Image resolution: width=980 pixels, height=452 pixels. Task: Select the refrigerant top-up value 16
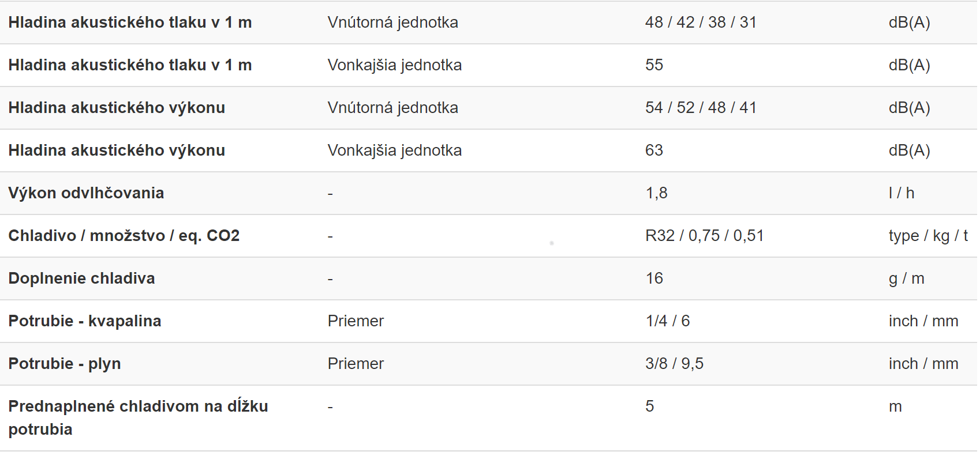point(654,278)
